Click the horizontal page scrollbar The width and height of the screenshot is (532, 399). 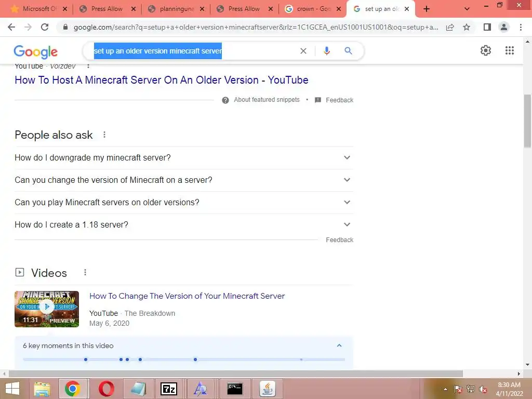tap(236, 374)
